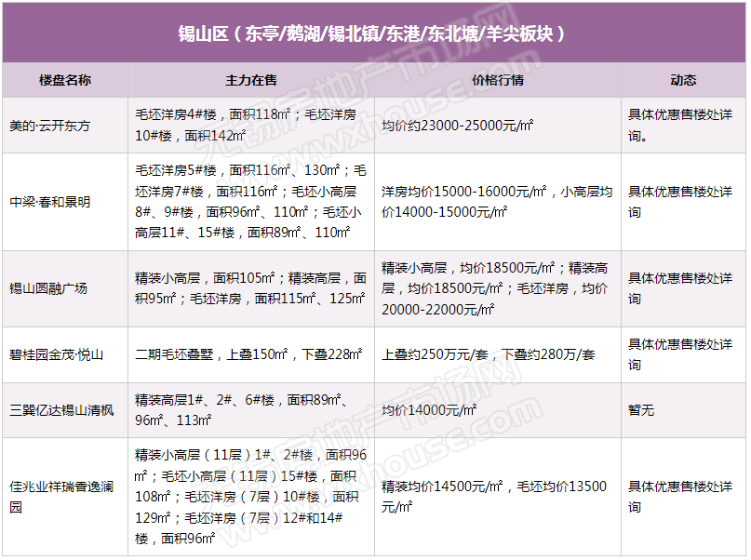The image size is (751, 560).
Task: Open the 三巽亿达锡山清枫 property name
Action: 61,409
